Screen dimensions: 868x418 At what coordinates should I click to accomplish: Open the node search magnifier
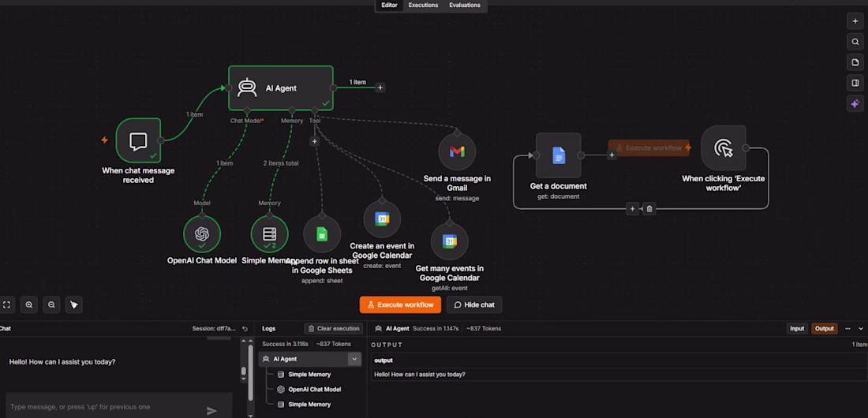click(855, 42)
